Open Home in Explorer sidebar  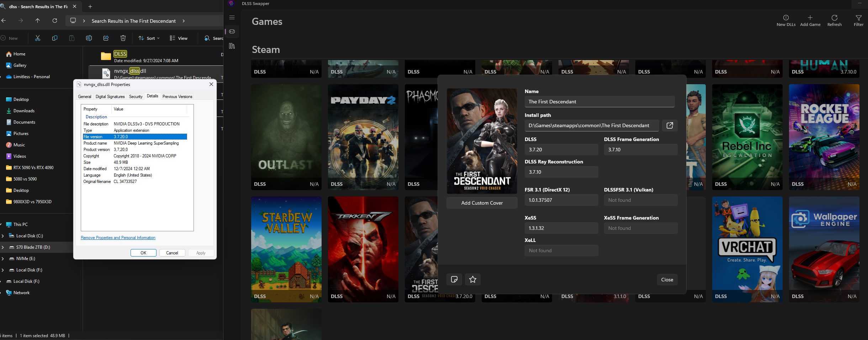click(16, 54)
